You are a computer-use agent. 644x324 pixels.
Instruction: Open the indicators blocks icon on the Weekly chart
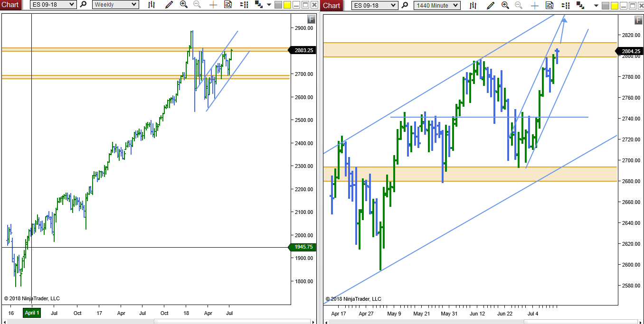tap(259, 4)
